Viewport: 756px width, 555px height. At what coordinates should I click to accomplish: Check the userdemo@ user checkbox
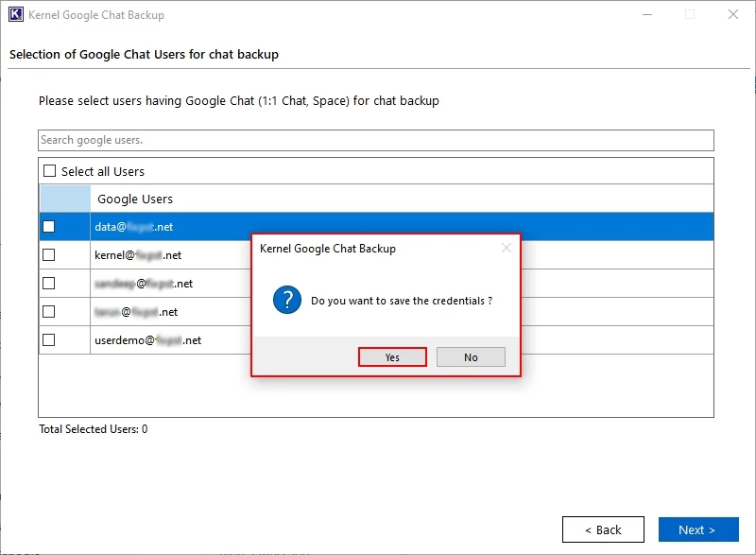pyautogui.click(x=49, y=340)
